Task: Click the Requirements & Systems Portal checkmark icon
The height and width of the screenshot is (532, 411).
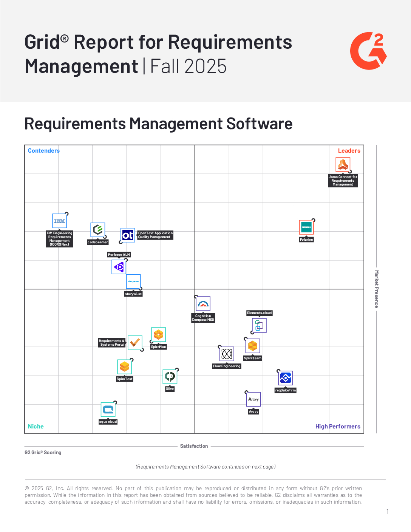Action: pos(135,343)
